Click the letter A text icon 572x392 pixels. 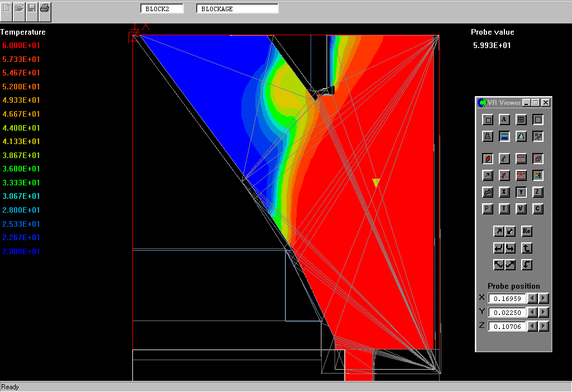[504, 119]
